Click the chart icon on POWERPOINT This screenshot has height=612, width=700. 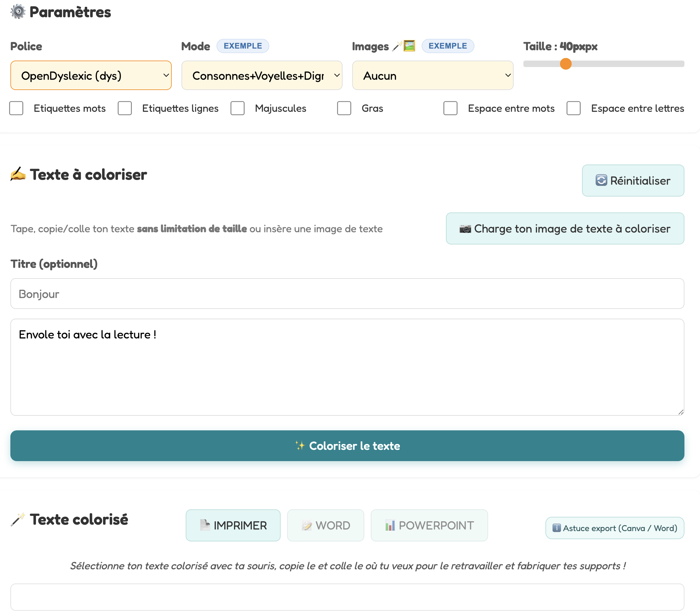pyautogui.click(x=390, y=525)
